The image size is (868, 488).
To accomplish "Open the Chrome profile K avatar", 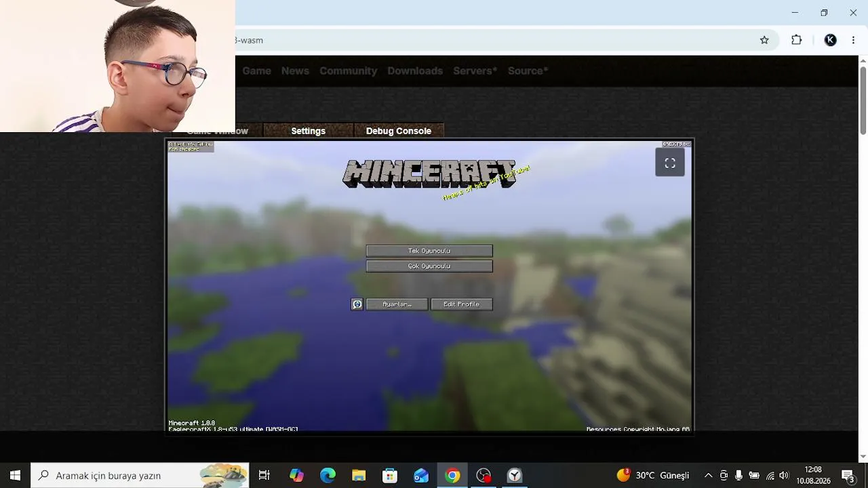I will [x=830, y=40].
